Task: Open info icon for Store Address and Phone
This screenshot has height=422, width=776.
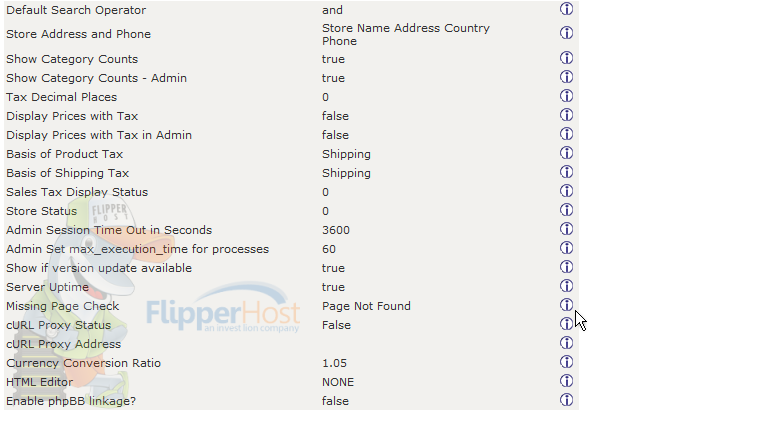Action: point(566,33)
